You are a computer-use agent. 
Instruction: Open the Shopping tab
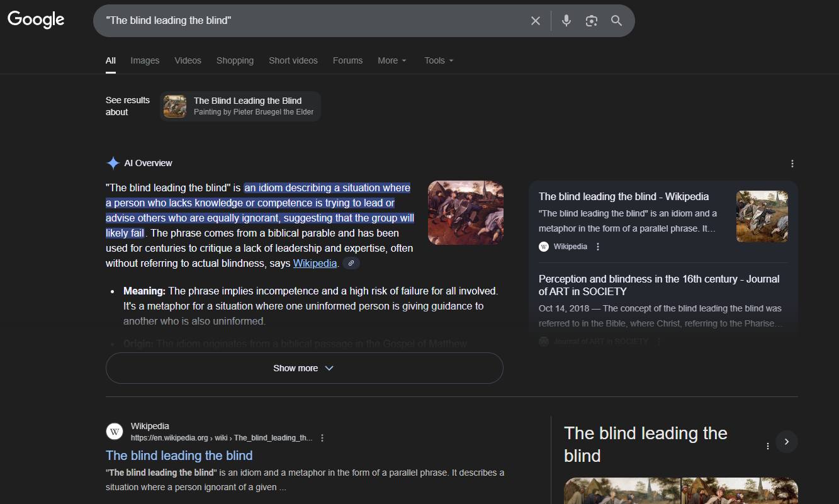[x=235, y=60]
